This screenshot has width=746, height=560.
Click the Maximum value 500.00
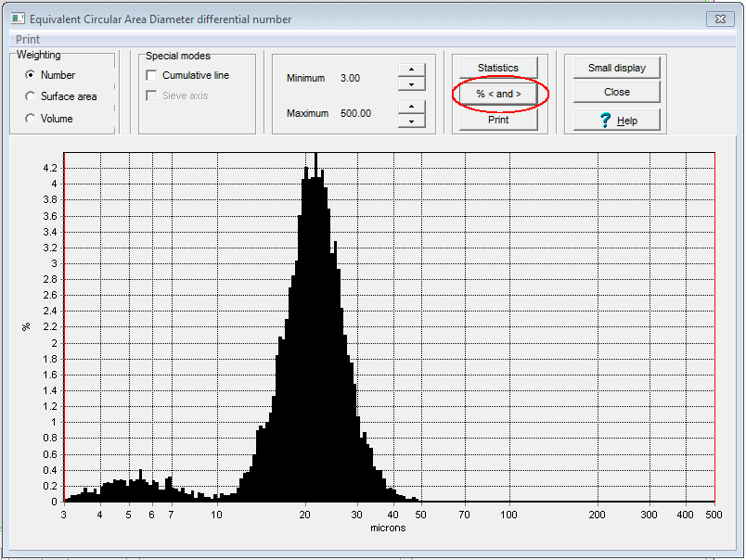coord(355,113)
